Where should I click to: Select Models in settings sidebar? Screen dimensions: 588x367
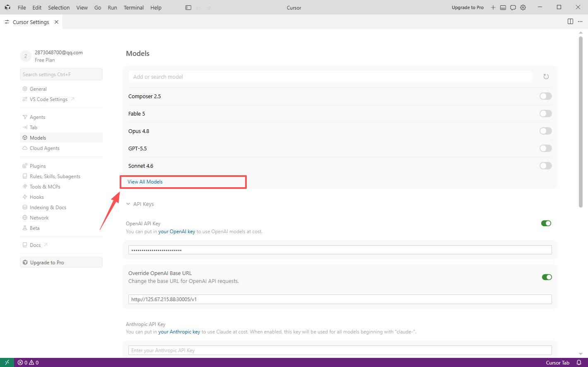point(61,138)
